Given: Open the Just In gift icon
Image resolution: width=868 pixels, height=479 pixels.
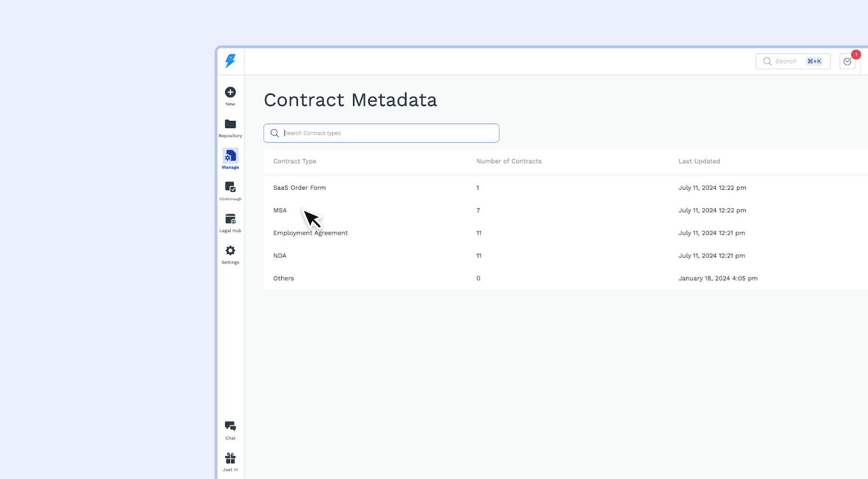Looking at the screenshot, I should click(x=231, y=458).
